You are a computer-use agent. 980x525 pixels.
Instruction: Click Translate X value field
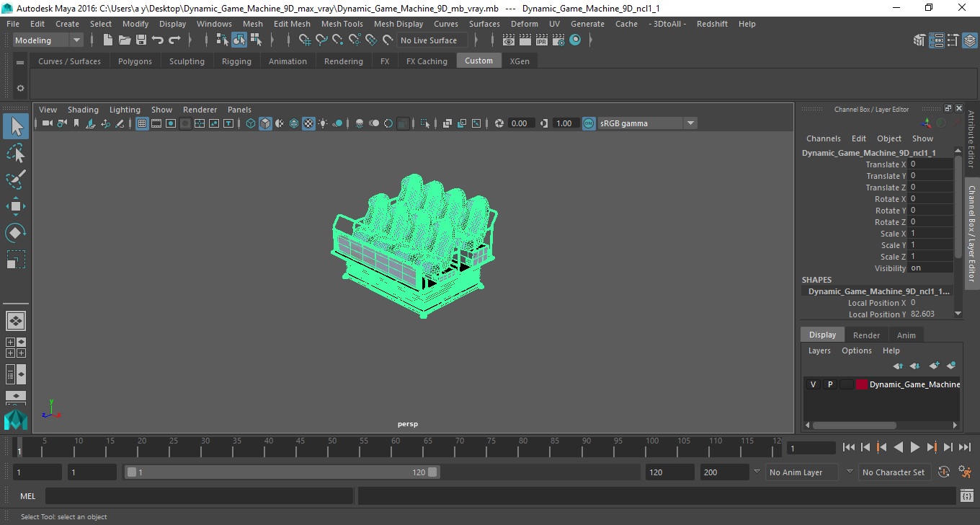931,164
